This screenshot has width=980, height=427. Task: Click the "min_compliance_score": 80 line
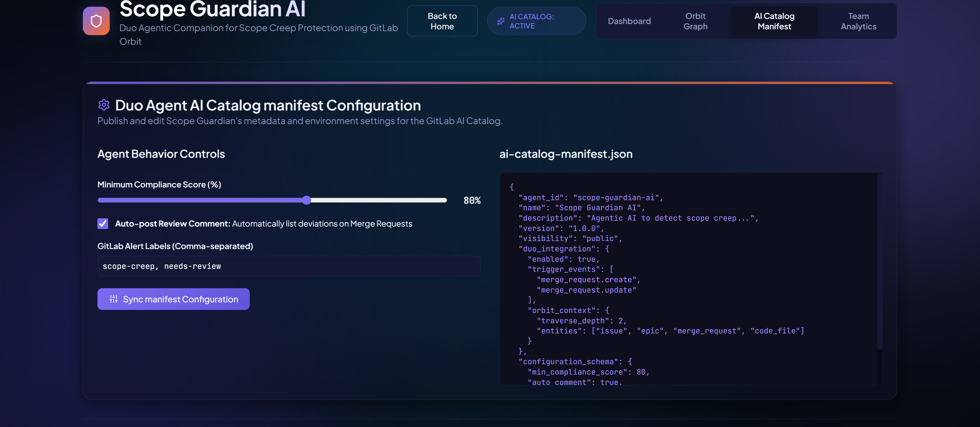[589, 372]
